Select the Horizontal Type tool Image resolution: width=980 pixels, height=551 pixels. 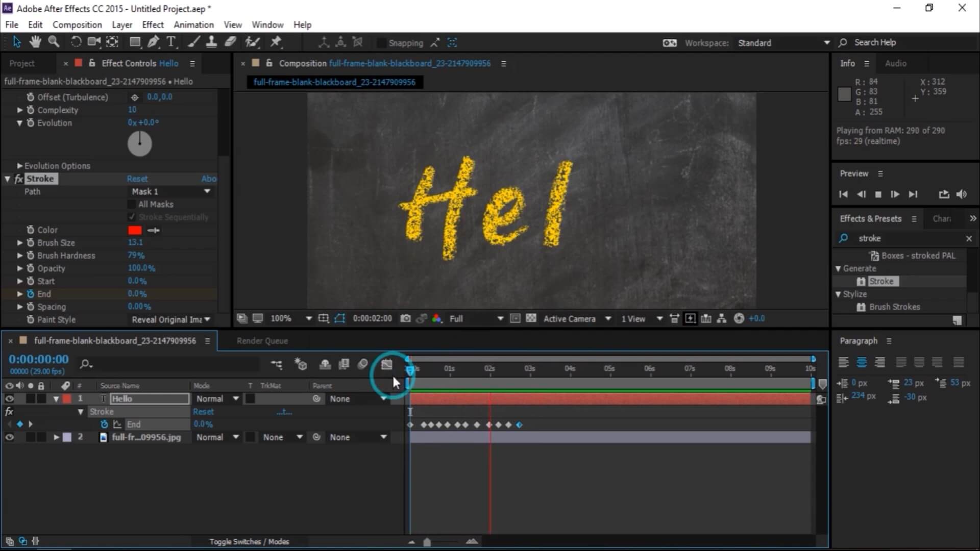coord(171,42)
